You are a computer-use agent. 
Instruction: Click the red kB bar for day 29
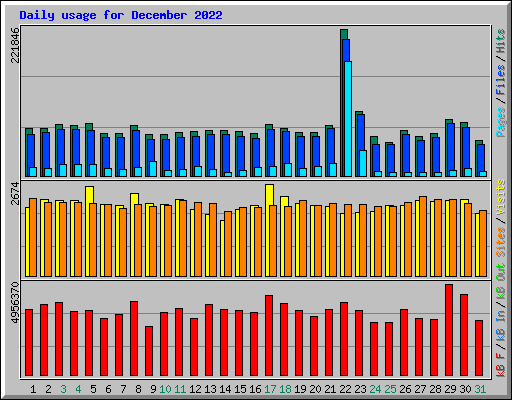point(449,330)
